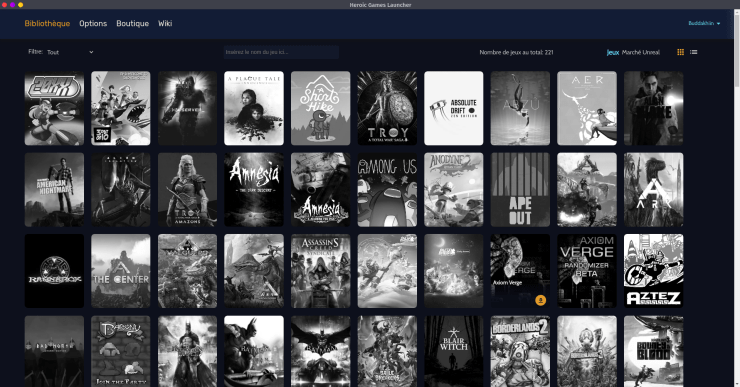
Task: Click the 'Nombre de jeux au total: 221' text
Action: 516,52
